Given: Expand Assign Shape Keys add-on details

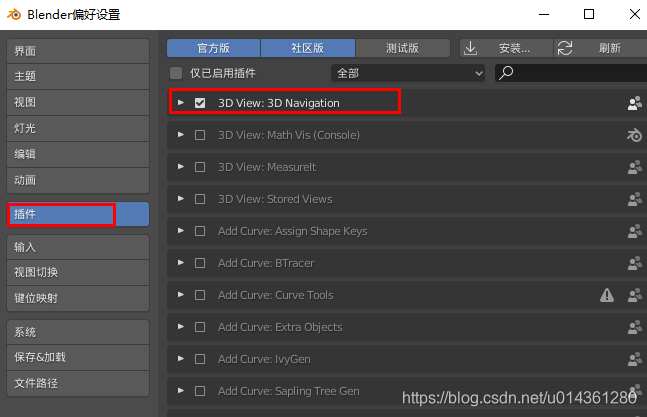Looking at the screenshot, I should point(181,231).
